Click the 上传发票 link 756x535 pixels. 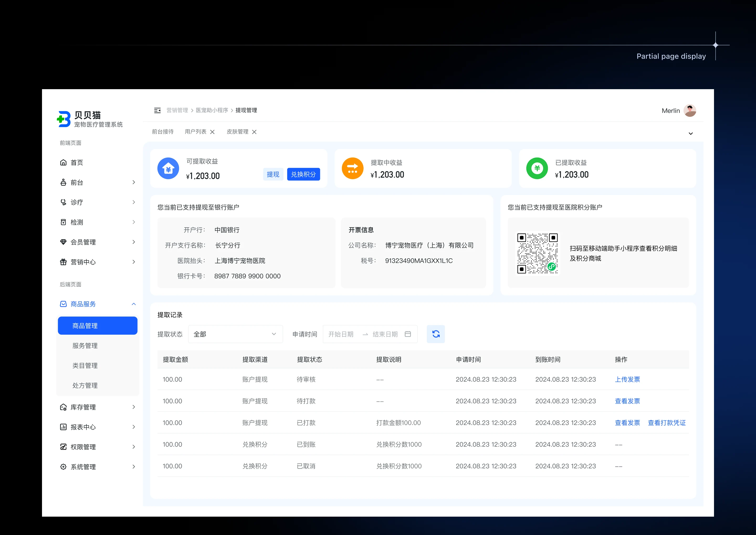click(627, 379)
